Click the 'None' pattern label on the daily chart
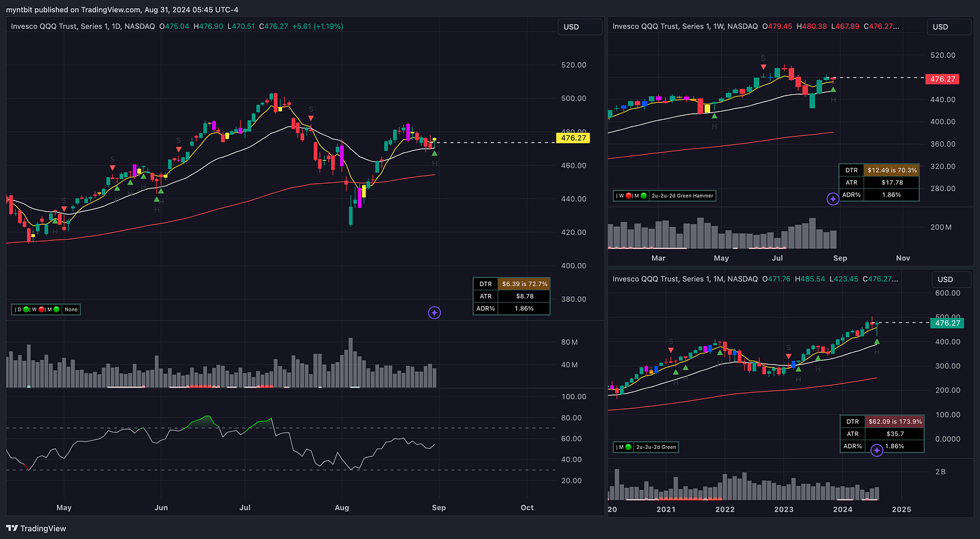This screenshot has width=980, height=539. click(x=71, y=310)
